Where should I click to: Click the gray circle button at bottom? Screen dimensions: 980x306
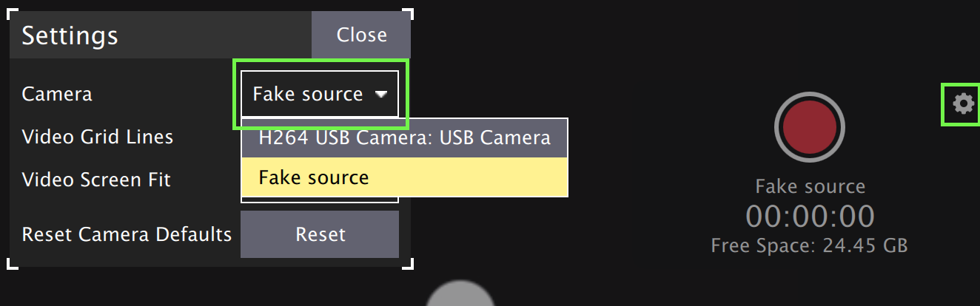[460, 295]
